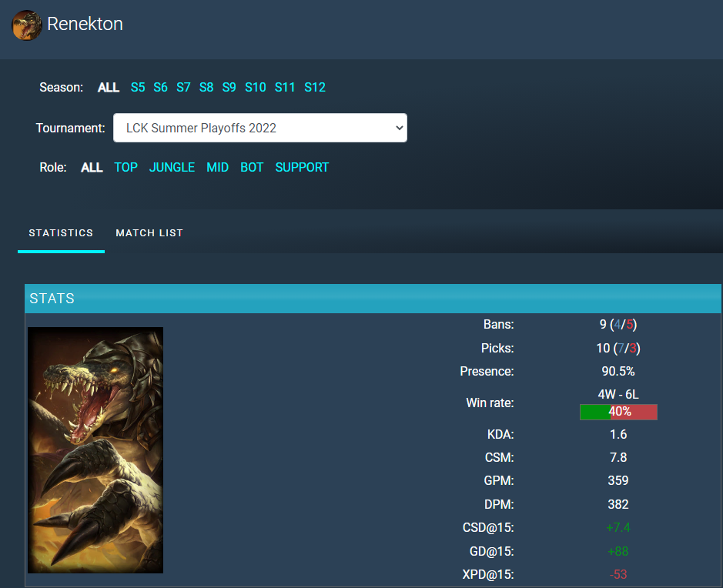Click the Presence value 90.5%
The width and height of the screenshot is (723, 588).
tap(618, 372)
